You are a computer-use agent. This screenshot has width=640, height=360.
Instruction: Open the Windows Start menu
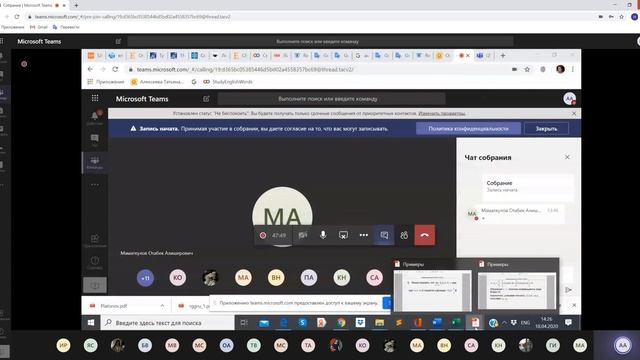pyautogui.click(x=91, y=323)
